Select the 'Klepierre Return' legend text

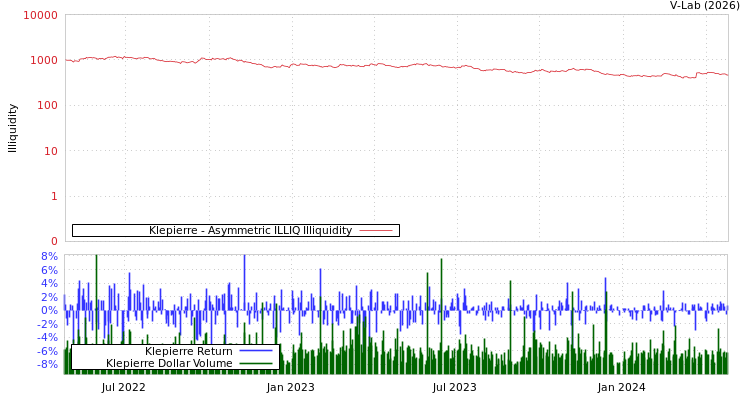pos(188,351)
